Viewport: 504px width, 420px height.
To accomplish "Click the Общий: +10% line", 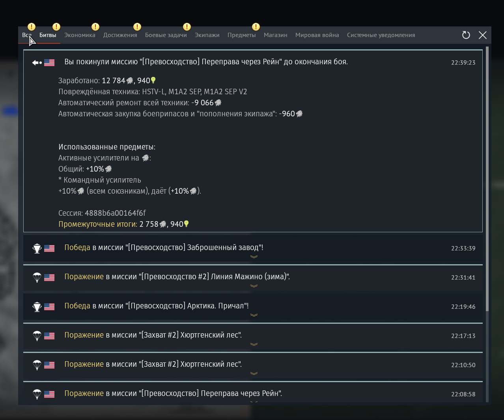I will point(85,169).
